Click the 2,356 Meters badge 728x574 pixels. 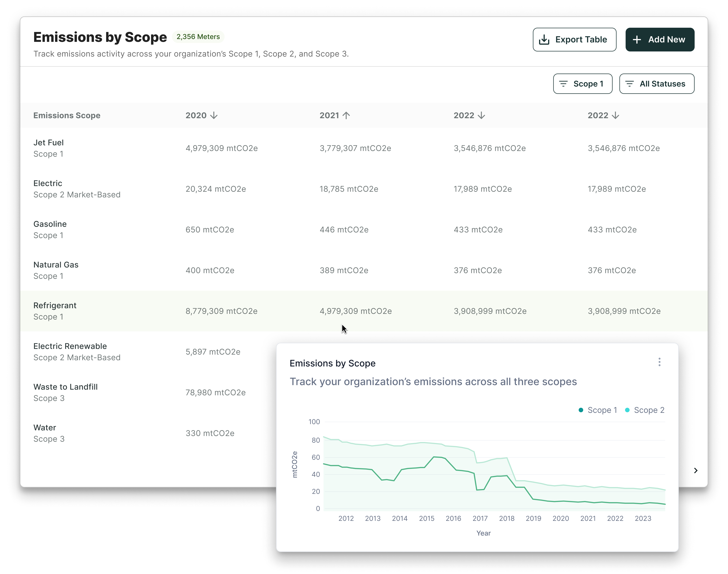198,37
